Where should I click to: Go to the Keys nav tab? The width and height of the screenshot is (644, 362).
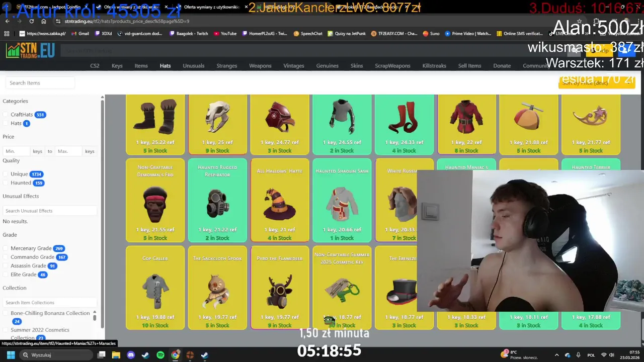(x=117, y=66)
